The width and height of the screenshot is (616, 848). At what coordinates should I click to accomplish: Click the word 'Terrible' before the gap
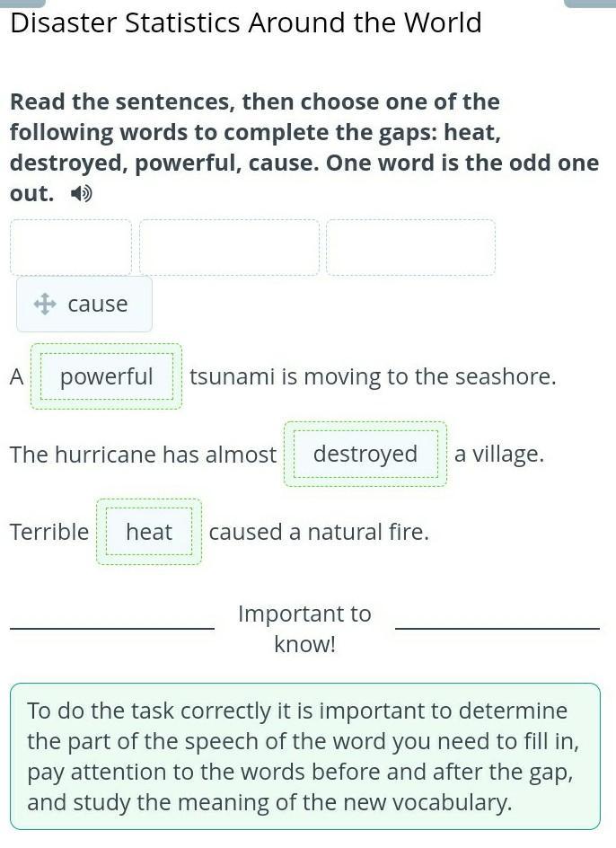[49, 532]
